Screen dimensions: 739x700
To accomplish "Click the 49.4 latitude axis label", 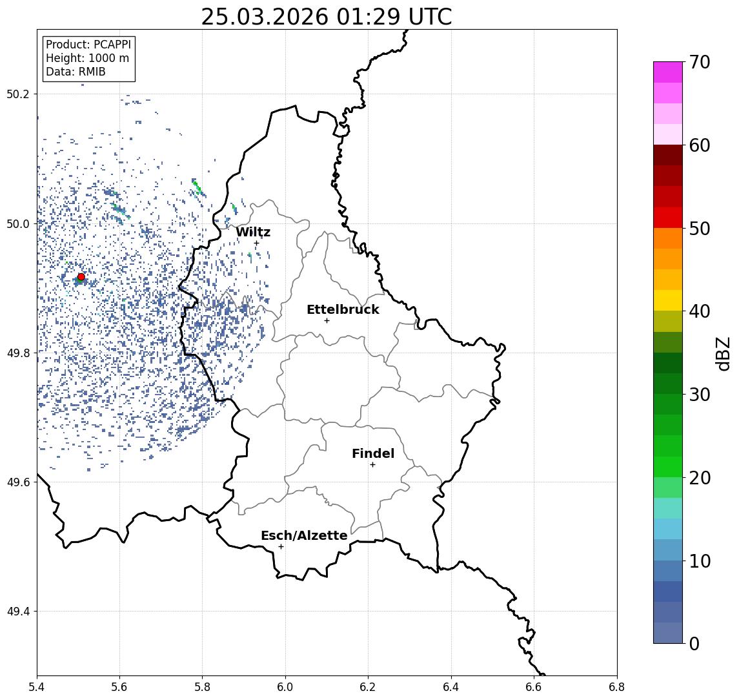I will coord(18,612).
